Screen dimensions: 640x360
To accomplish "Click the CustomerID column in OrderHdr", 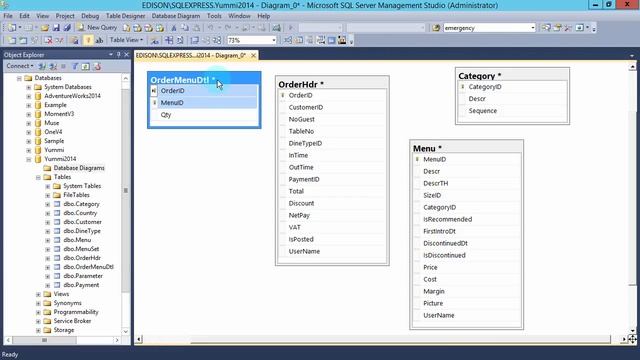I will click(332, 107).
